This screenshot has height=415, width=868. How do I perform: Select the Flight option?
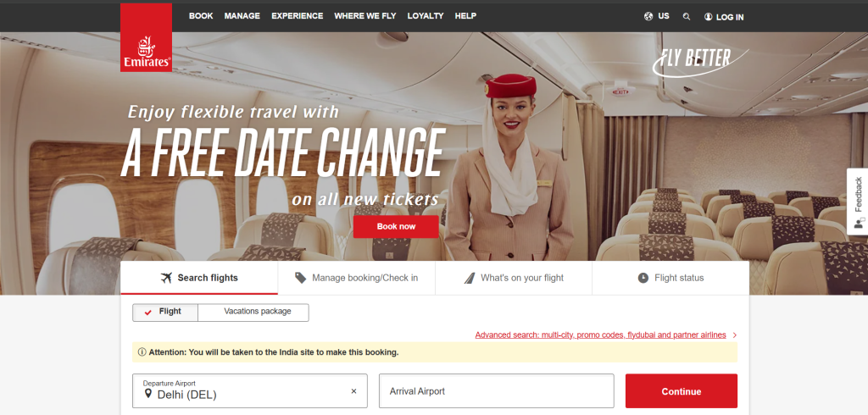tap(165, 312)
